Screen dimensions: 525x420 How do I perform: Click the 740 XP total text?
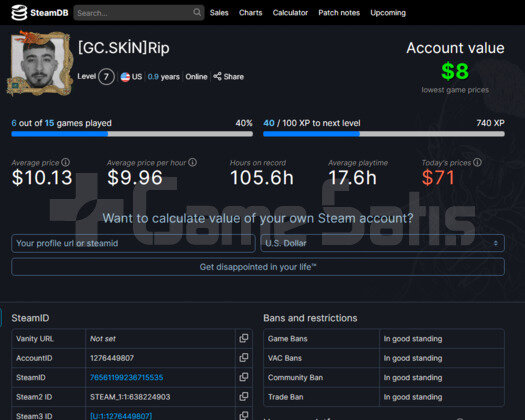pos(491,123)
